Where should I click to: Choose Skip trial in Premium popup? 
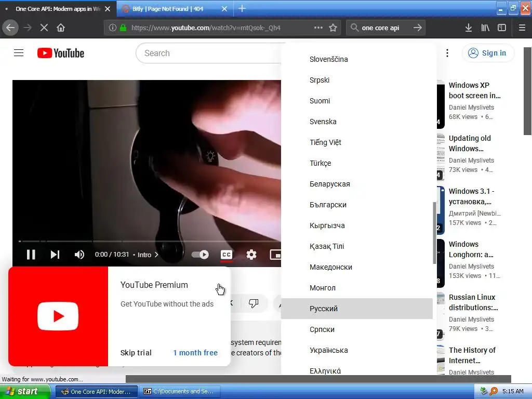click(136, 353)
